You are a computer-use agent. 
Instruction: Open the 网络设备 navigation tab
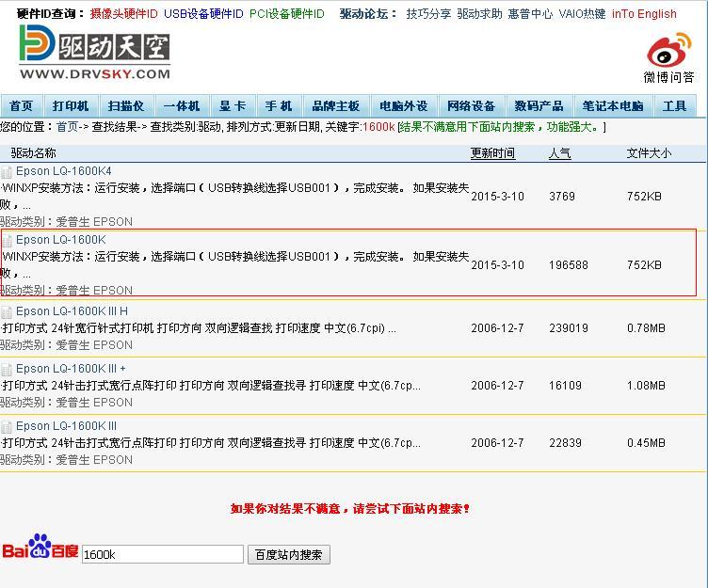[472, 106]
